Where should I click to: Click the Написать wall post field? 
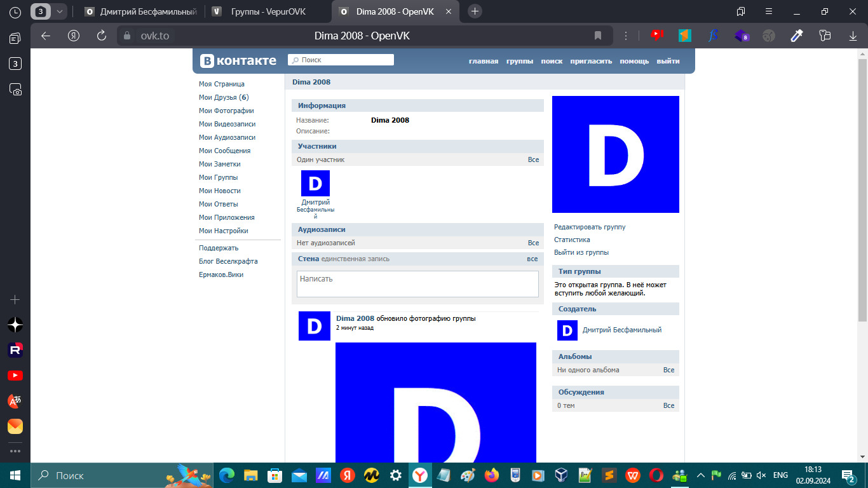point(417,284)
